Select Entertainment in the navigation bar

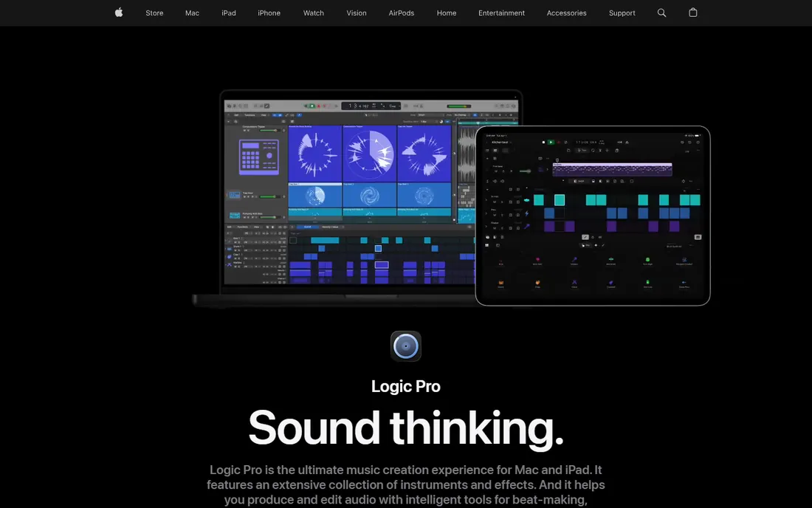[x=501, y=13]
